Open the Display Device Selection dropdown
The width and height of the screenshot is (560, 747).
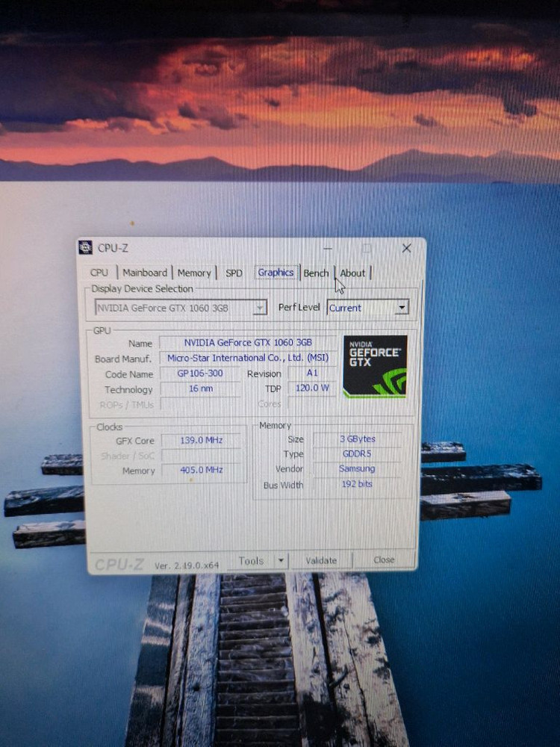point(181,308)
